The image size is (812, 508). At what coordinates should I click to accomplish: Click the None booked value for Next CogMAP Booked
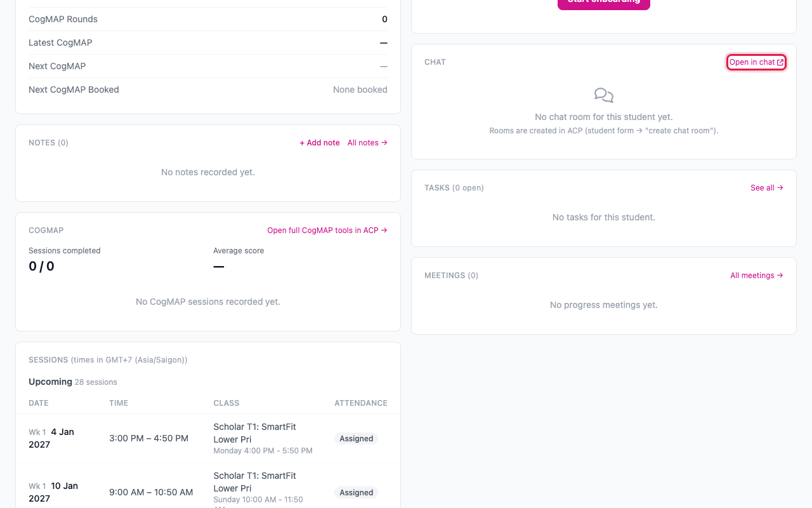360,90
